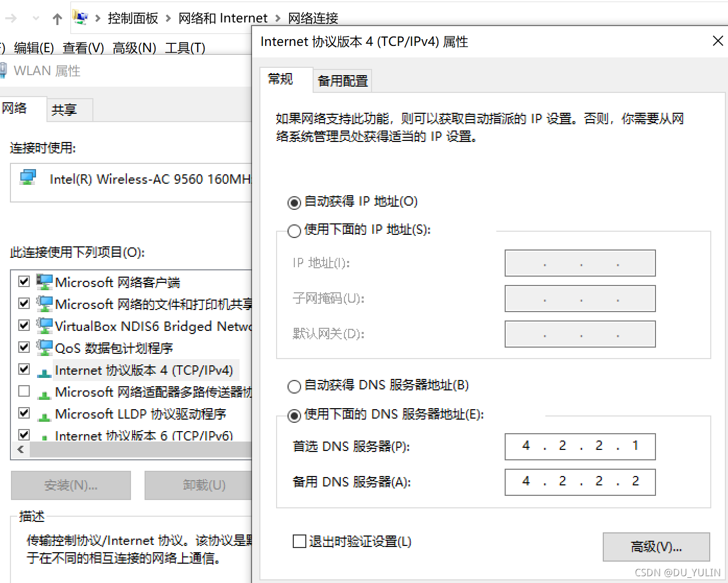728x583 pixels.
Task: Click 文件和打印机共享 item icon
Action: point(44,304)
